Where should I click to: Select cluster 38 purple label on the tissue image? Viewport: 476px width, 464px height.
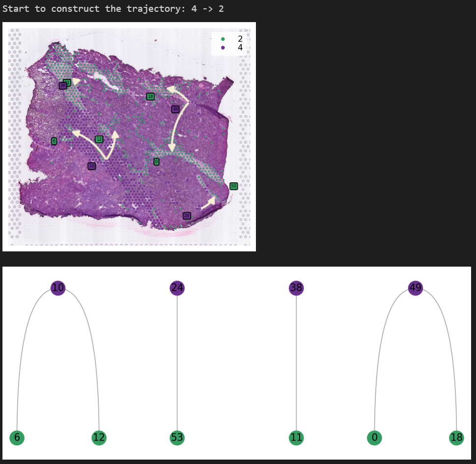tap(63, 84)
